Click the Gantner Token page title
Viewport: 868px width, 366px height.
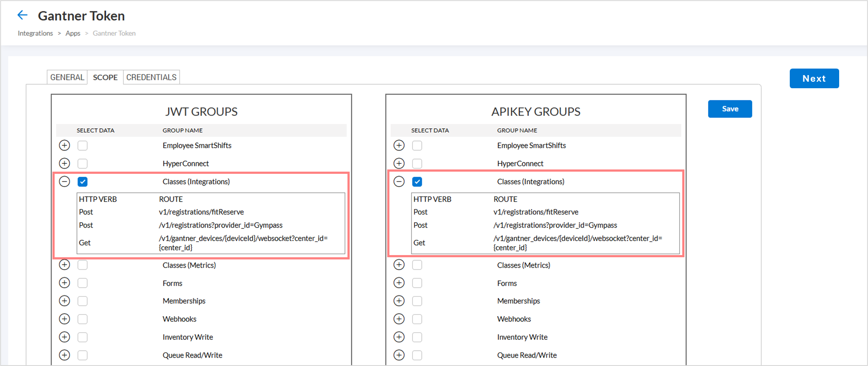point(81,16)
